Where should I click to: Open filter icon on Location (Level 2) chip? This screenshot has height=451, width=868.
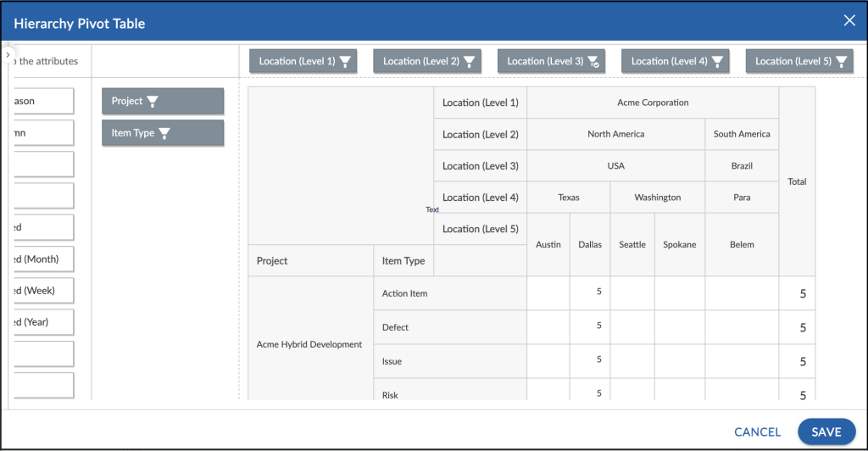(469, 61)
